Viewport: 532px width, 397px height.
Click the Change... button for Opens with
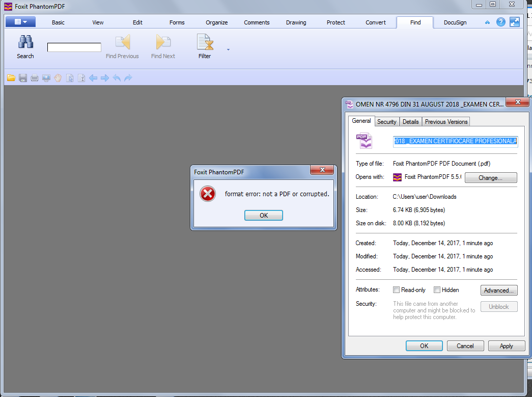(490, 178)
